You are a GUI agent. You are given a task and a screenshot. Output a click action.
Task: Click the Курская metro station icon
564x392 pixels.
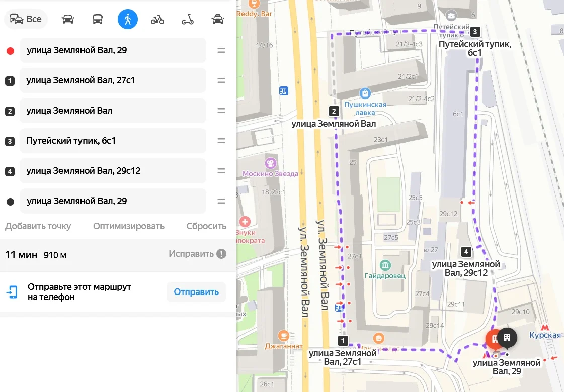(x=545, y=327)
